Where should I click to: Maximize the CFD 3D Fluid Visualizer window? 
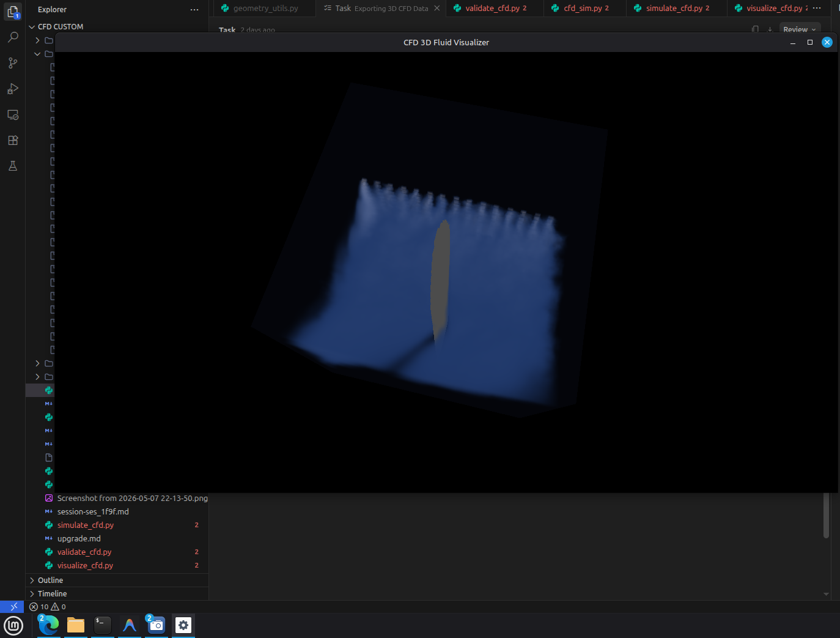click(810, 42)
